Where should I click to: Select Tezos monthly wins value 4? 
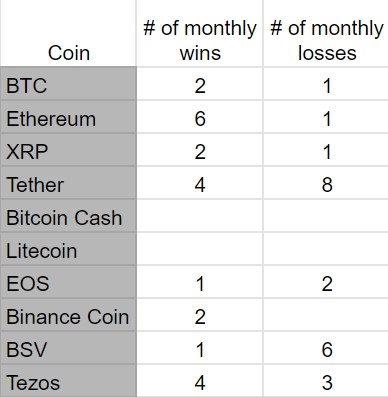coord(200,381)
